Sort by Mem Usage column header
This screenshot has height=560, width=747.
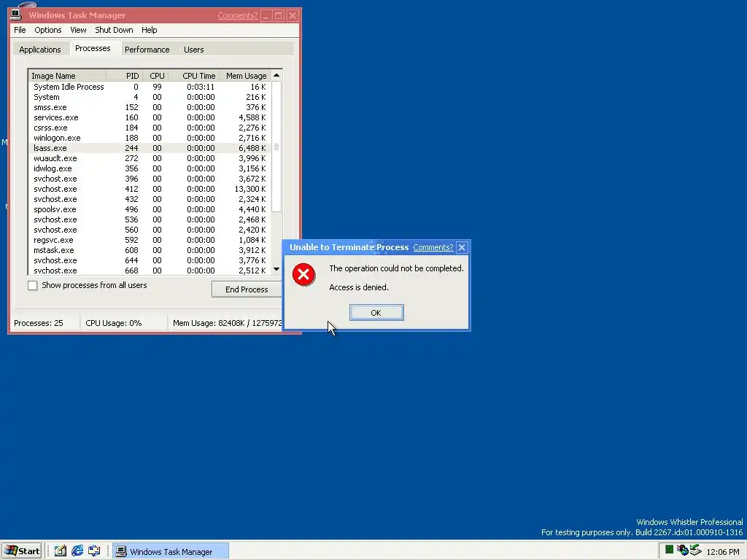click(245, 76)
